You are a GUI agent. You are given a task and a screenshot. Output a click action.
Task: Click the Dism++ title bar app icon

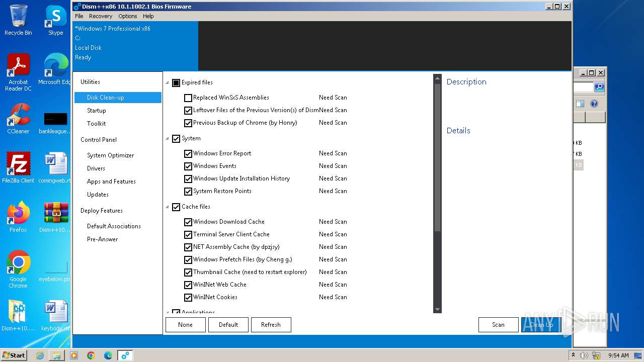[77, 7]
